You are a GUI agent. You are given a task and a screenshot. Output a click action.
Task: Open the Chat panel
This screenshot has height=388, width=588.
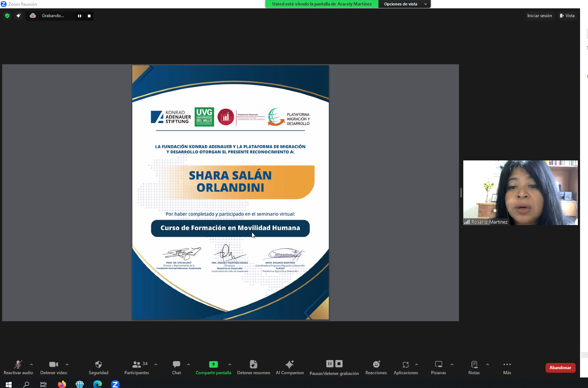(x=177, y=367)
